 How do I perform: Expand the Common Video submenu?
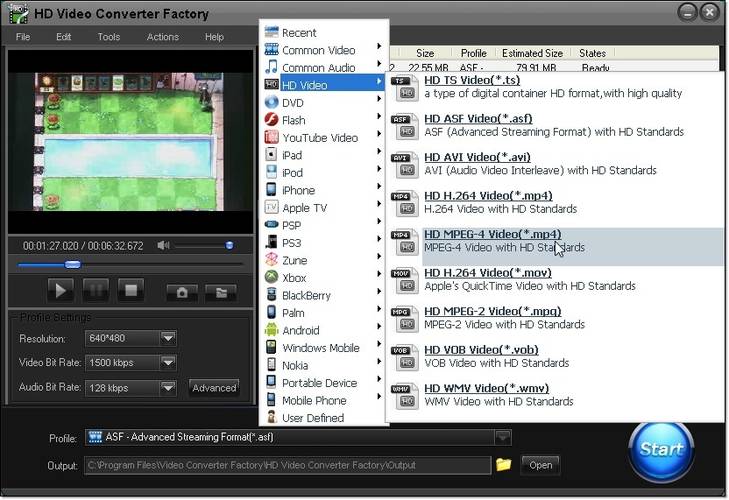point(324,50)
